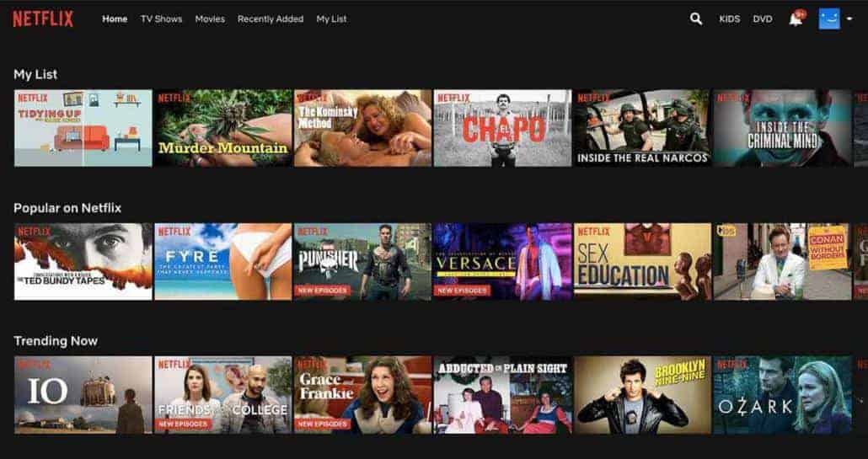The width and height of the screenshot is (868, 459).
Task: Switch to the KIDS section
Action: pyautogui.click(x=730, y=19)
